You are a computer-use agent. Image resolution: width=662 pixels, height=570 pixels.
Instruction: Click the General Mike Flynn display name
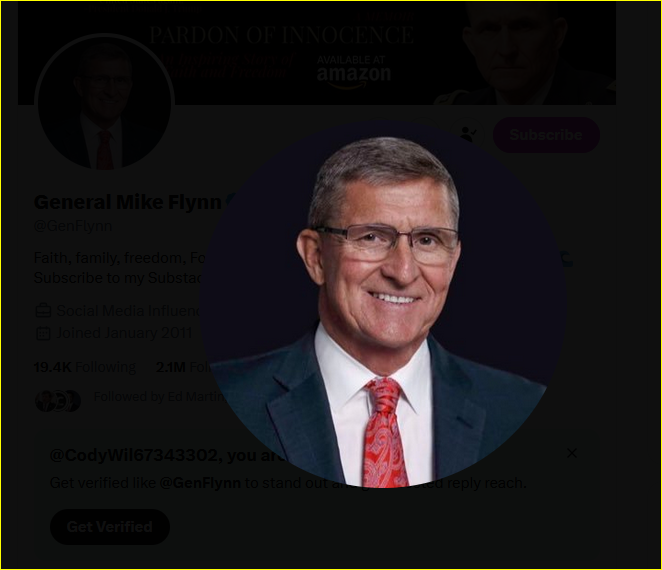[x=128, y=202]
